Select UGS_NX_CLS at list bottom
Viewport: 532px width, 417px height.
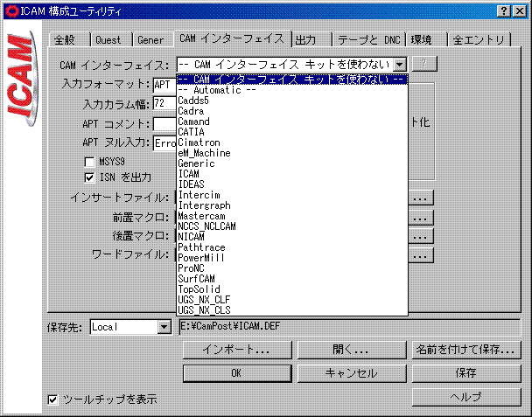tap(292, 310)
